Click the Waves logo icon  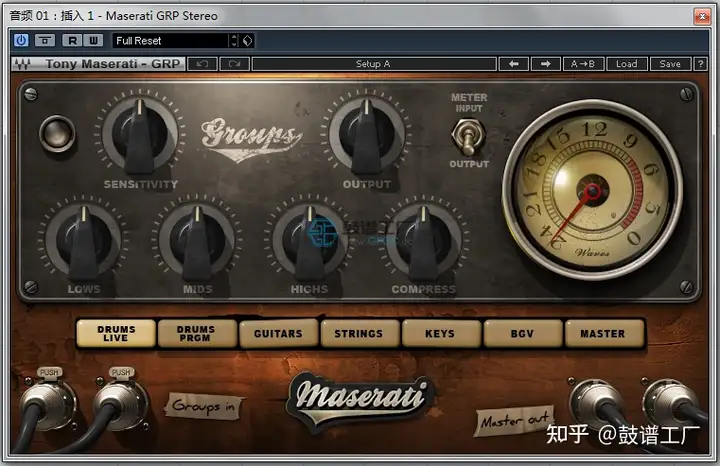(22, 64)
